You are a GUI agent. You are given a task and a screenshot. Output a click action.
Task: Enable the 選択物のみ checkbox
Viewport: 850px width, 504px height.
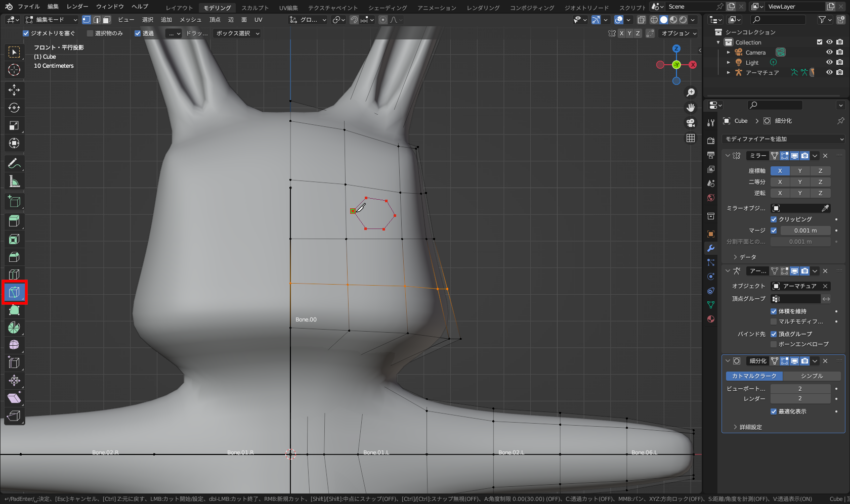pos(90,33)
